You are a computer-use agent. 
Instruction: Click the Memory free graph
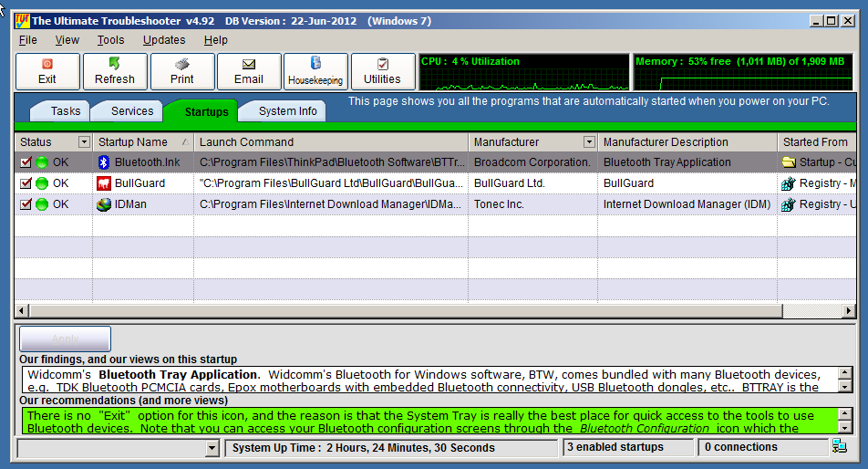743,72
